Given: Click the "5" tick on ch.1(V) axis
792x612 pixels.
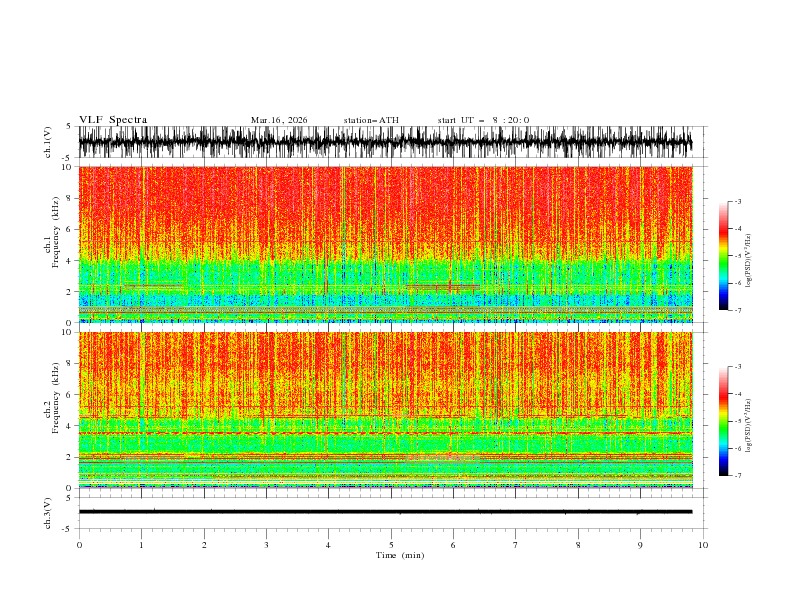Looking at the screenshot, I should click(x=69, y=126).
